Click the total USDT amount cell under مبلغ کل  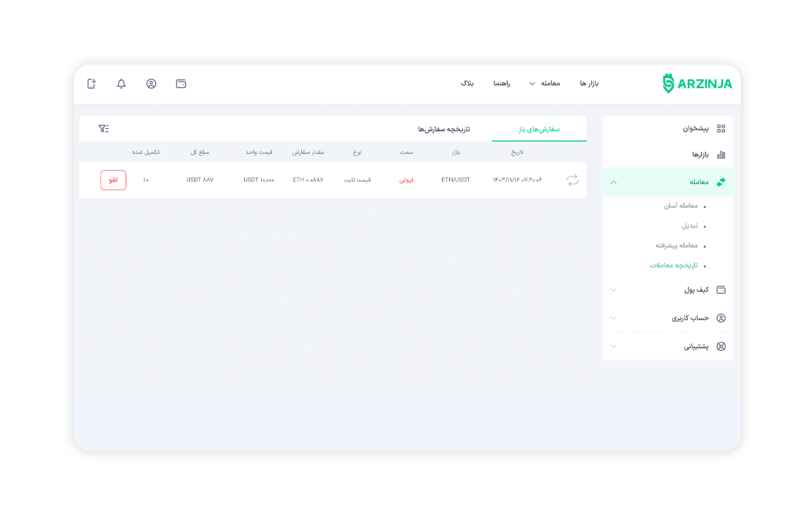[200, 180]
